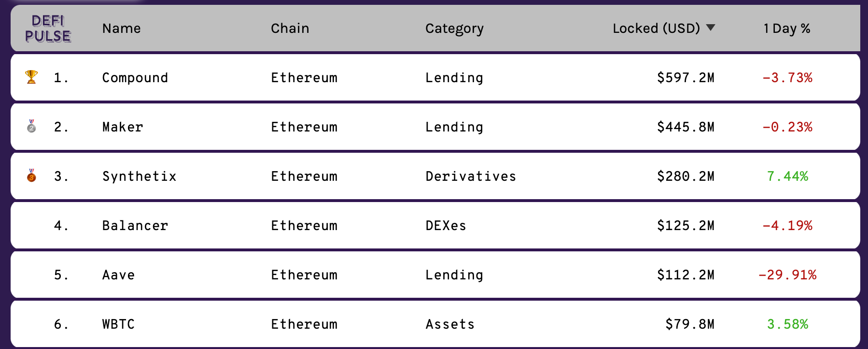868x349 pixels.
Task: Sort by the 1 Day % header
Action: coord(787,29)
